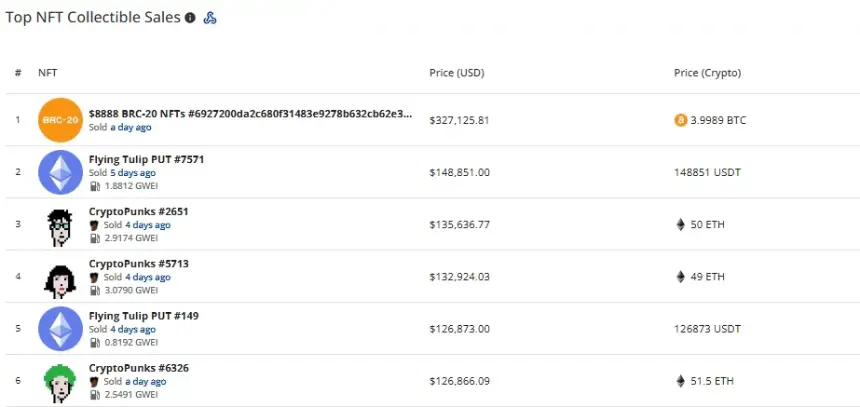Click the '5 days ago' sold timestamp link
The width and height of the screenshot is (860, 407).
pos(133,173)
